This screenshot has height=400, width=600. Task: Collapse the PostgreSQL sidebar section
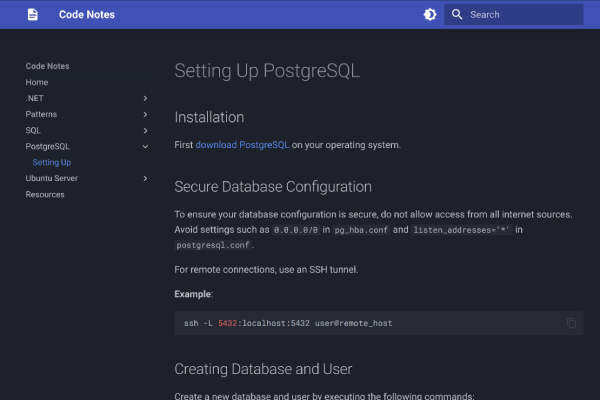tap(145, 146)
